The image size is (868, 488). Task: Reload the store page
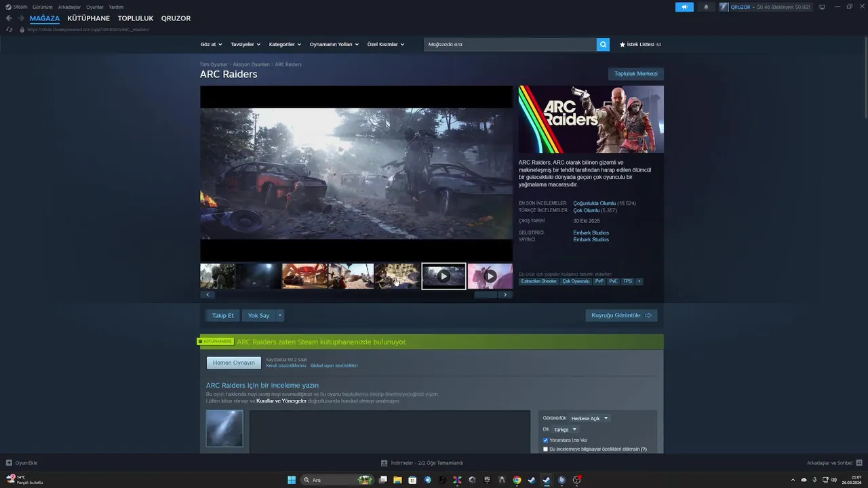[9, 30]
